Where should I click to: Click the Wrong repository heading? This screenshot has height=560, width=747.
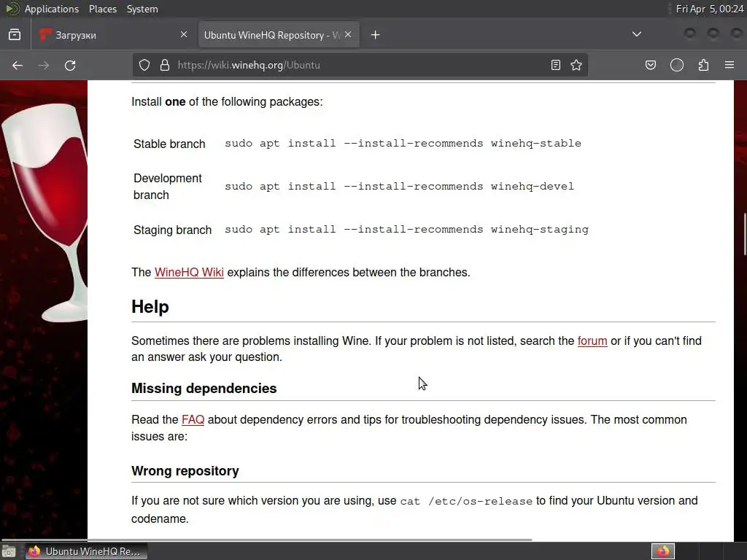(x=185, y=470)
